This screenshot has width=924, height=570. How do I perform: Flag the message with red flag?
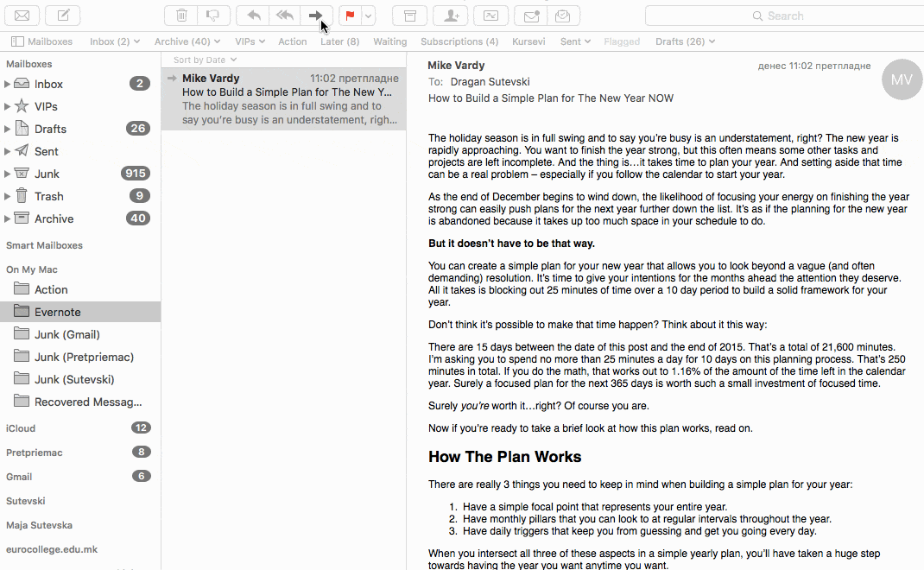point(350,16)
